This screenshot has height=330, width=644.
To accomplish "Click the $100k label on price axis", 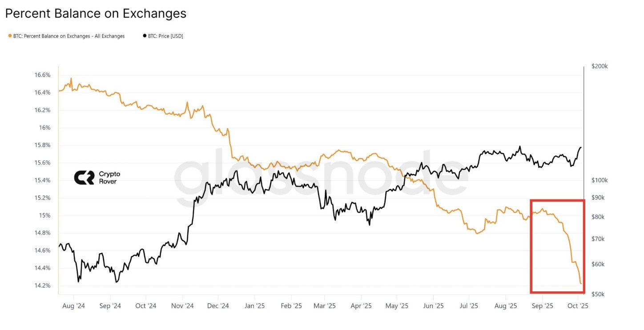I will 600,180.
